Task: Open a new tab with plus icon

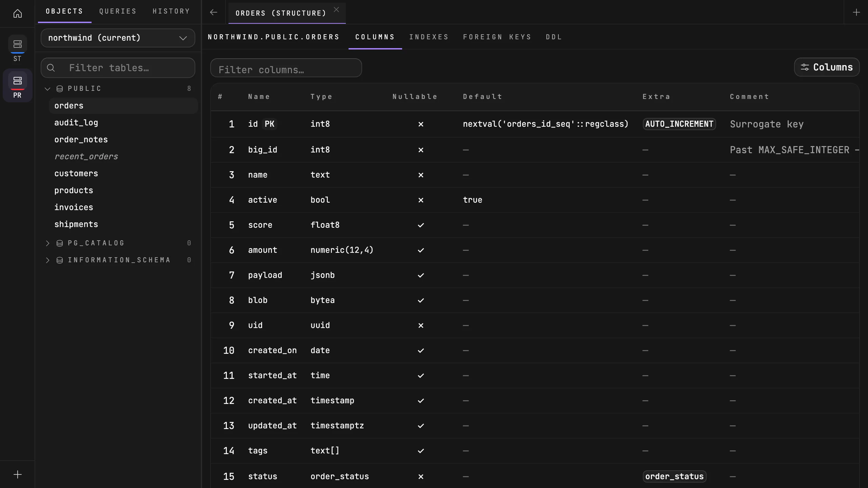Action: pyautogui.click(x=856, y=13)
